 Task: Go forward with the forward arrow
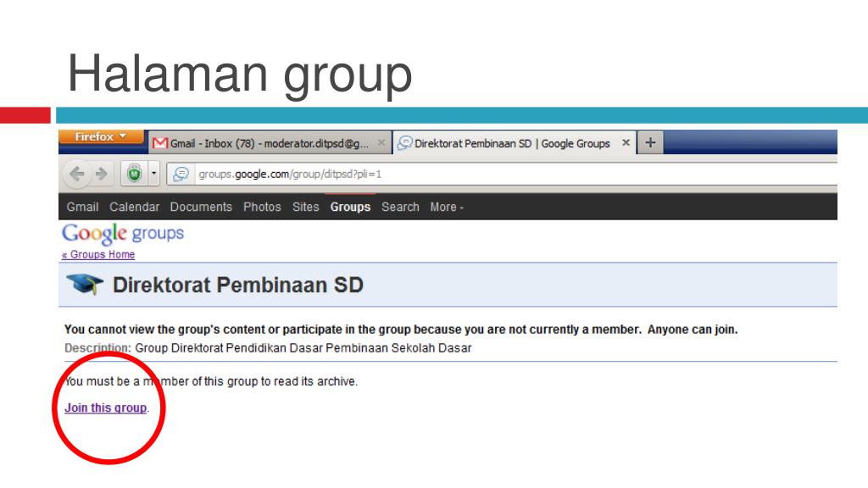tap(102, 175)
